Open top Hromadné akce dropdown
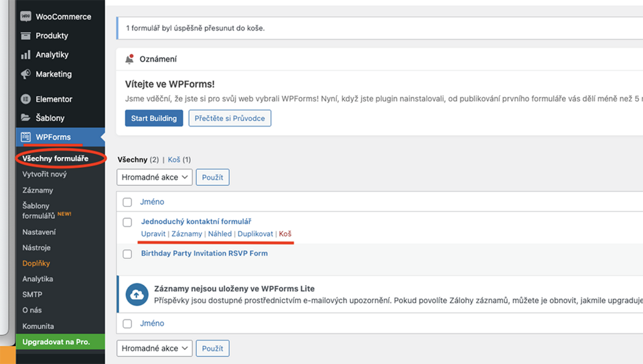643x364 pixels. pyautogui.click(x=155, y=177)
